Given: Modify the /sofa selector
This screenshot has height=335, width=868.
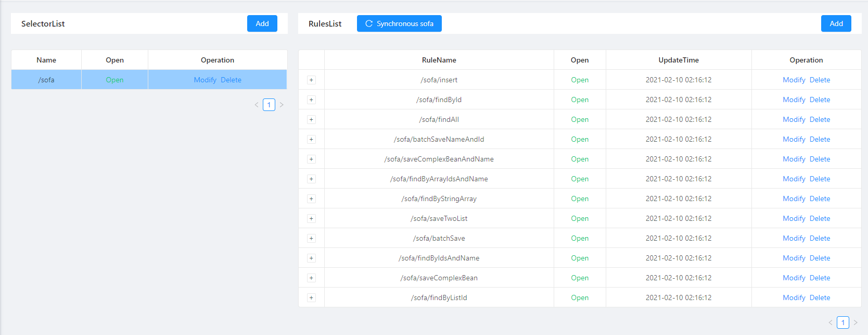Looking at the screenshot, I should click(205, 80).
